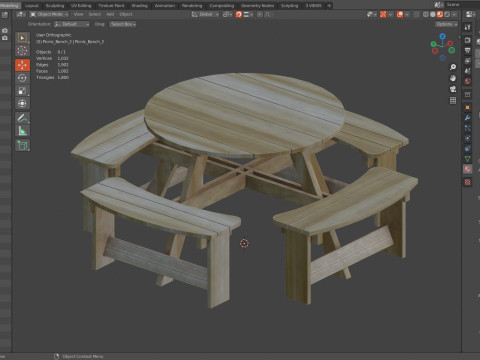Switch orthographic/perspective grid icon
This screenshot has height=360, width=480.
pos(453,100)
